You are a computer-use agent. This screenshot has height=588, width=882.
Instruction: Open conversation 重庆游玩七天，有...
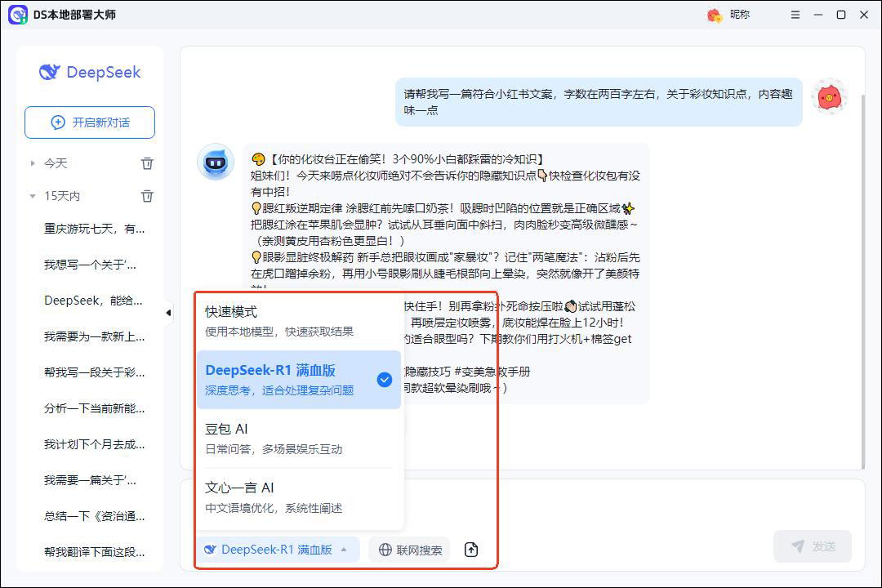[95, 229]
